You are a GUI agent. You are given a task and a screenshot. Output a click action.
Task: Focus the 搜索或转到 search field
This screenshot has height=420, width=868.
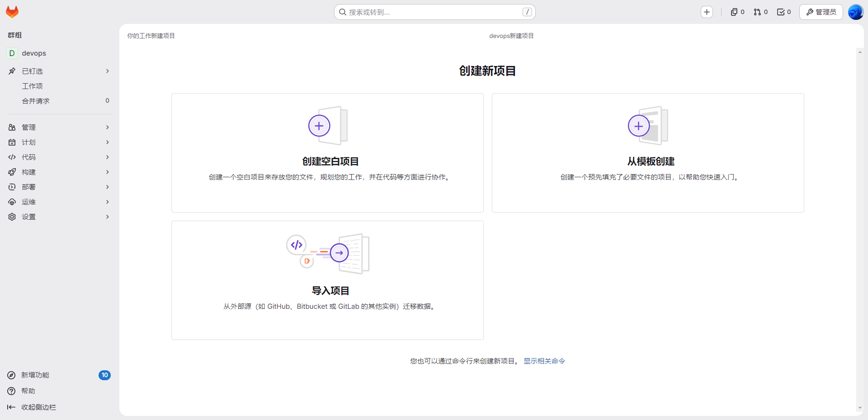[x=435, y=12]
